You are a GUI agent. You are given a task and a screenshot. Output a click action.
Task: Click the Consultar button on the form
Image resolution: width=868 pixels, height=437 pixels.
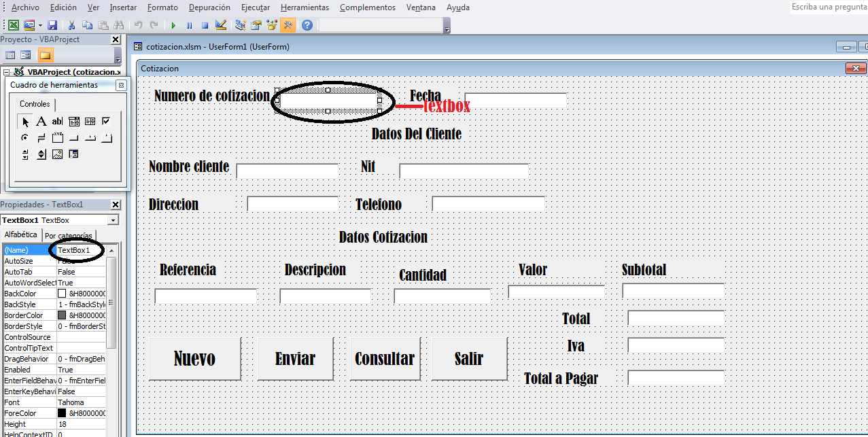pos(385,358)
